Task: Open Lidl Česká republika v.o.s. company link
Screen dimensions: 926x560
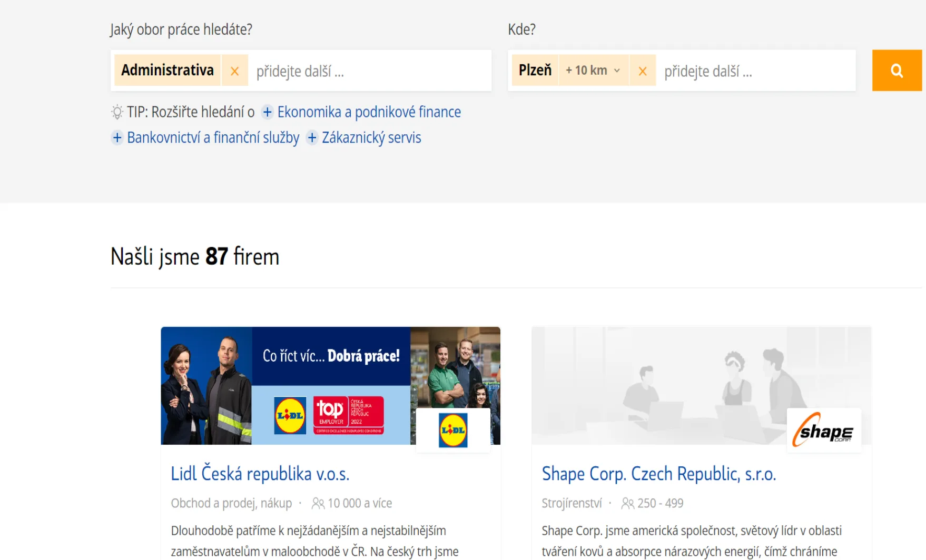Action: pyautogui.click(x=260, y=474)
